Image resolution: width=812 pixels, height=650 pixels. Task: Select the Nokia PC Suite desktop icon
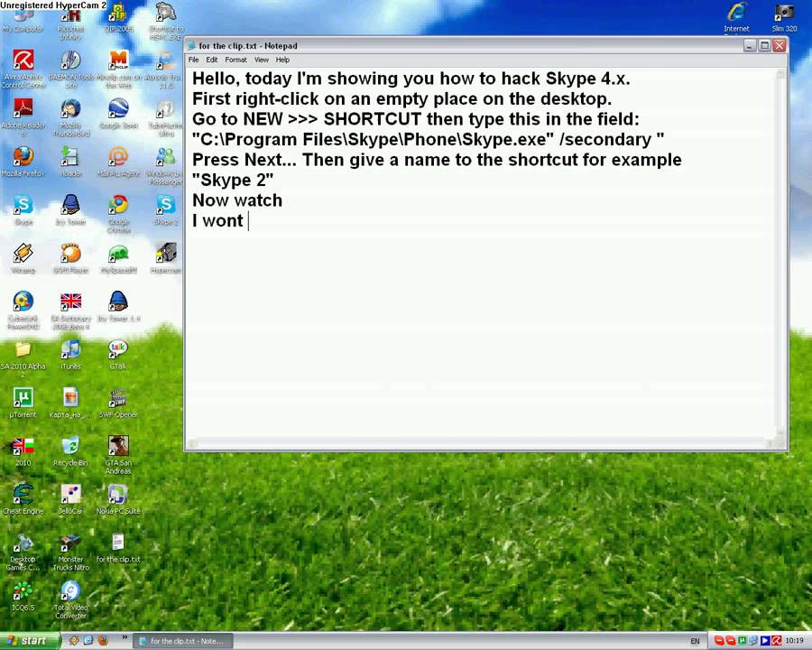[118, 499]
